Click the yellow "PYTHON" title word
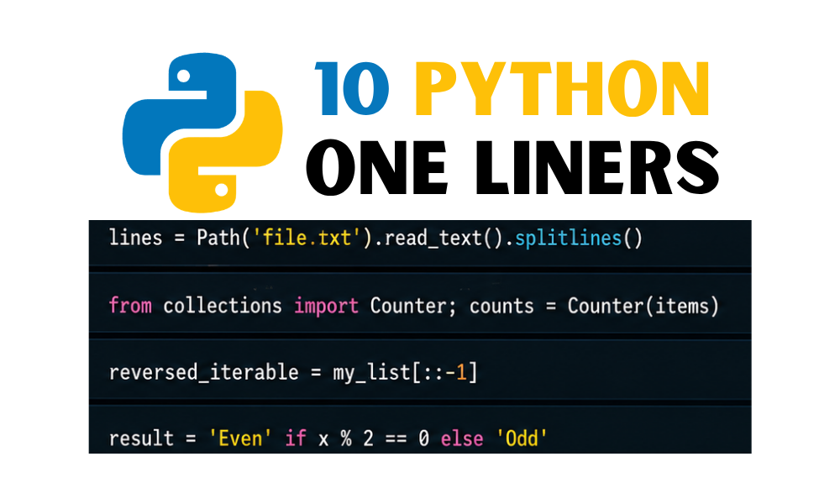Viewport: 840px width, 504px height. (x=563, y=88)
